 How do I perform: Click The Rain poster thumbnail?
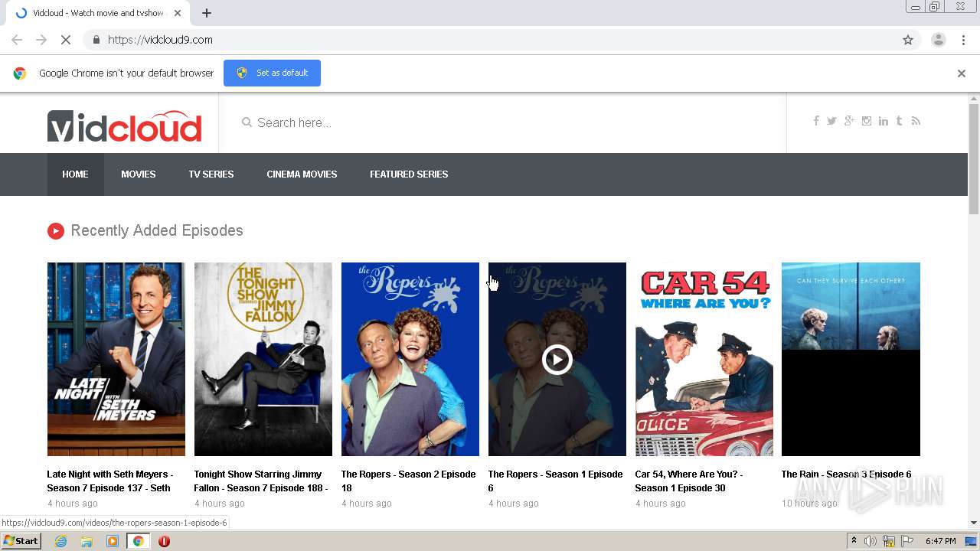pos(851,359)
